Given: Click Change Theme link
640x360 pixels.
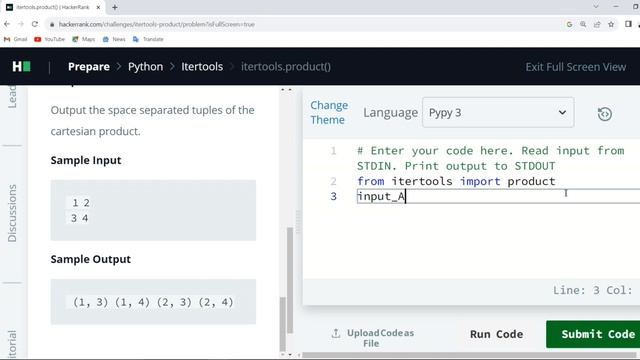Looking at the screenshot, I should 329,112.
